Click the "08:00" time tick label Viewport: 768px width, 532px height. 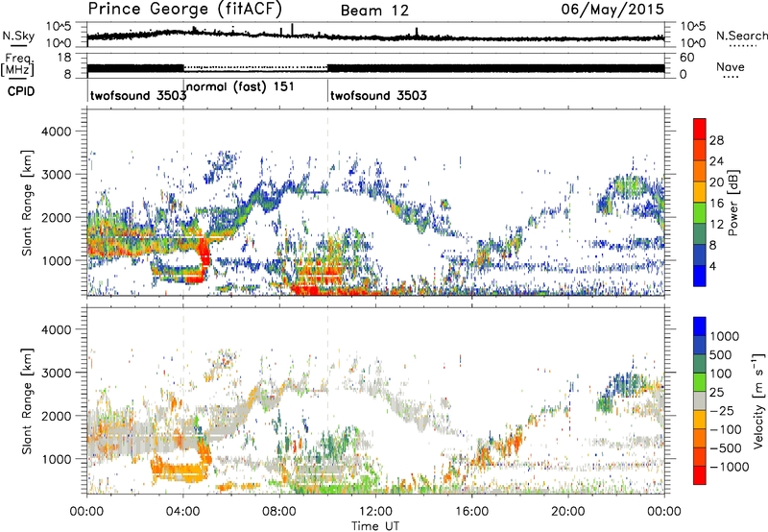[279, 512]
